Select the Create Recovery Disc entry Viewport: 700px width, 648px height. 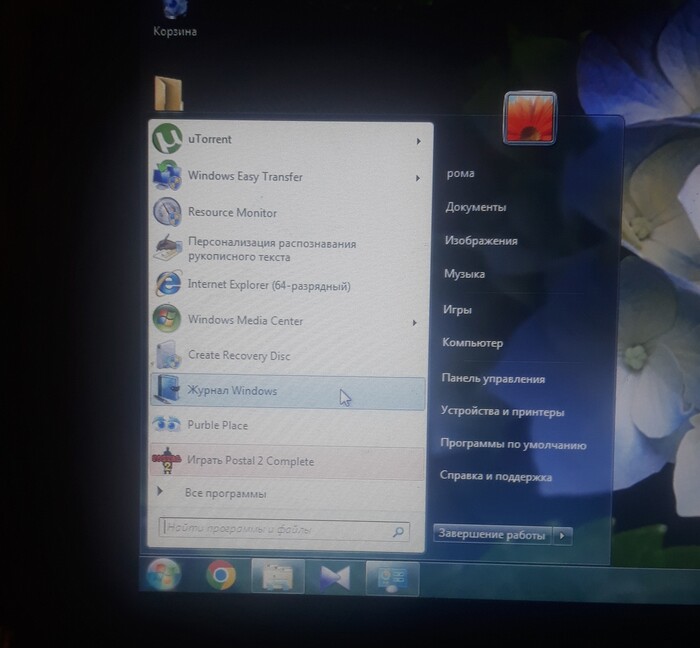[x=288, y=355]
